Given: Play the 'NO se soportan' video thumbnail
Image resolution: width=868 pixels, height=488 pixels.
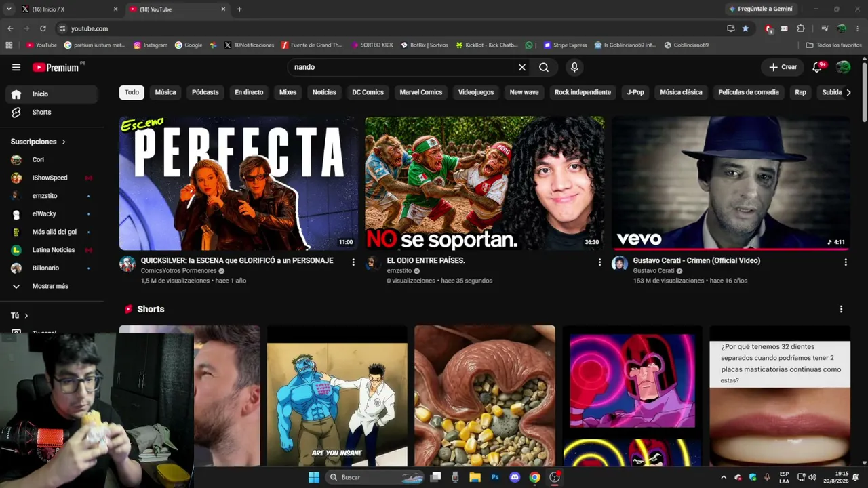Looking at the screenshot, I should pyautogui.click(x=485, y=183).
